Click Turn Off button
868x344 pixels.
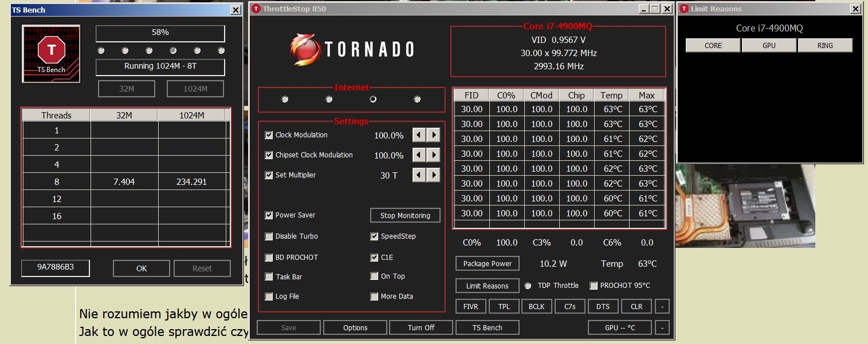(421, 327)
